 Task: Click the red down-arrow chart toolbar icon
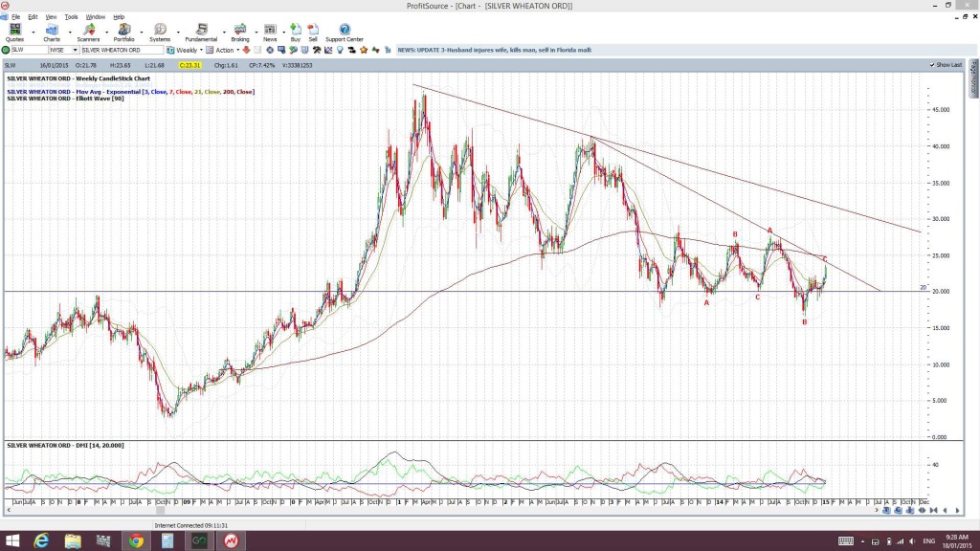(246, 50)
